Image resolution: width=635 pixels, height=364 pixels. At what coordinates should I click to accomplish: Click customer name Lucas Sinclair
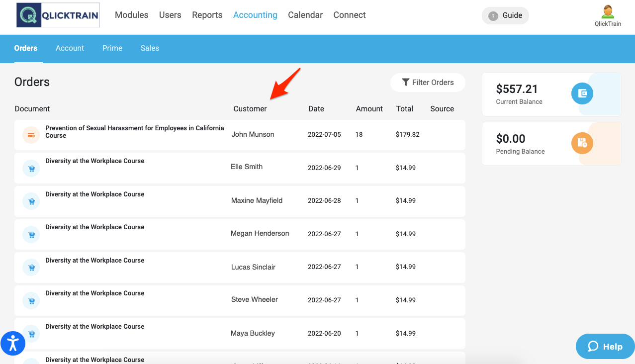(253, 267)
